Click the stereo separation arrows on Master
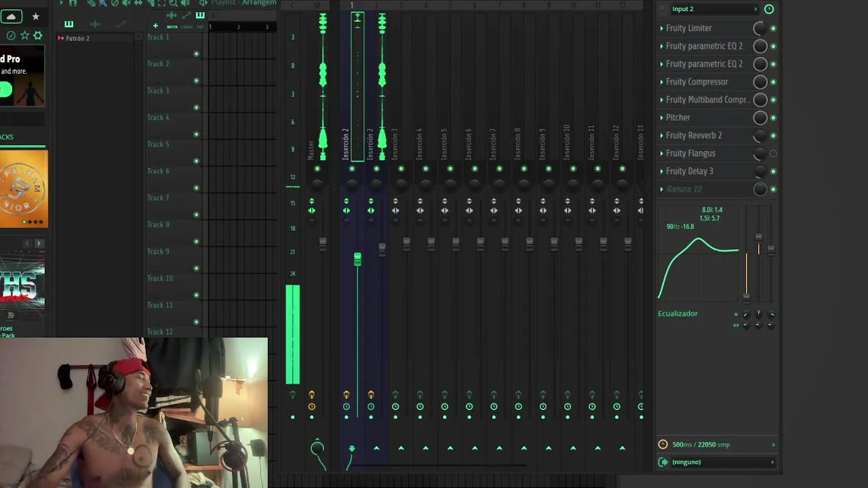 (312, 210)
